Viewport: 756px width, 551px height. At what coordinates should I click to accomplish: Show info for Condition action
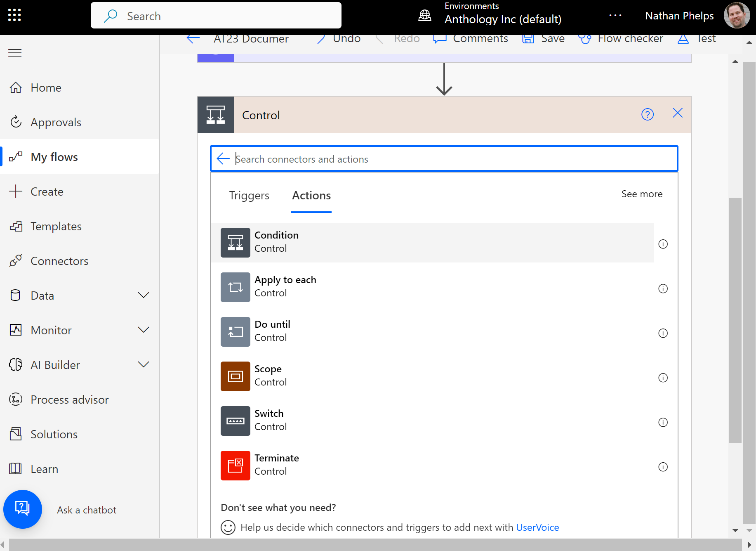(663, 244)
